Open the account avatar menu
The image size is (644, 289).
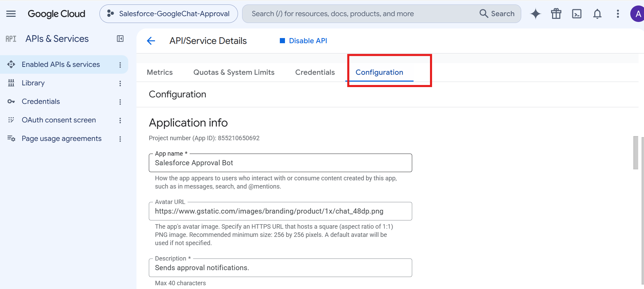pos(637,14)
